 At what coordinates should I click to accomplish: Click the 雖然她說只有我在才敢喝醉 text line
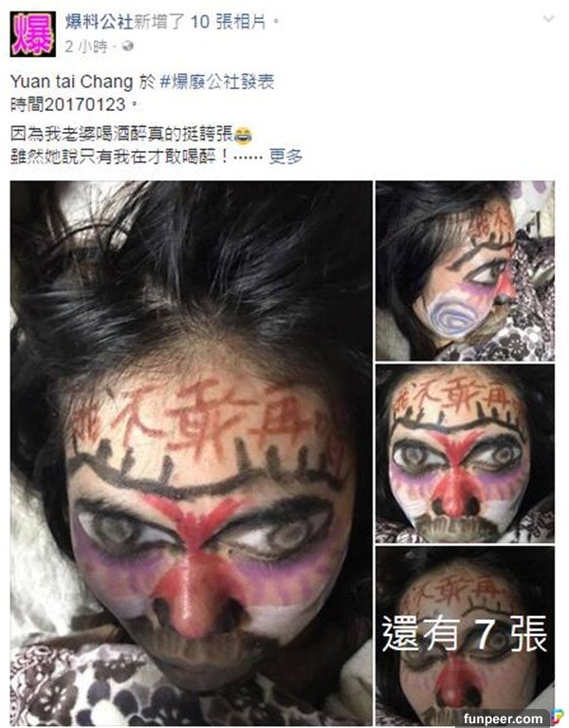pos(119,157)
